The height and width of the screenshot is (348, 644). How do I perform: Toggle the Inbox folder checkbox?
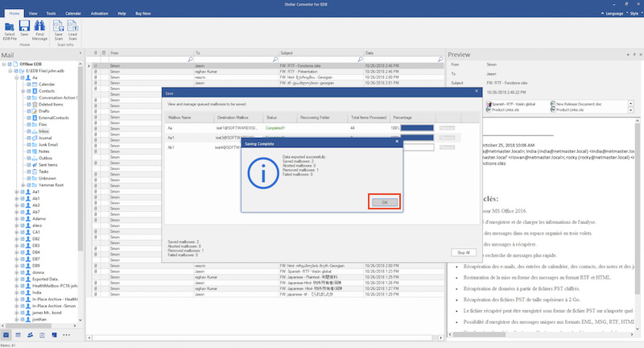(x=29, y=131)
